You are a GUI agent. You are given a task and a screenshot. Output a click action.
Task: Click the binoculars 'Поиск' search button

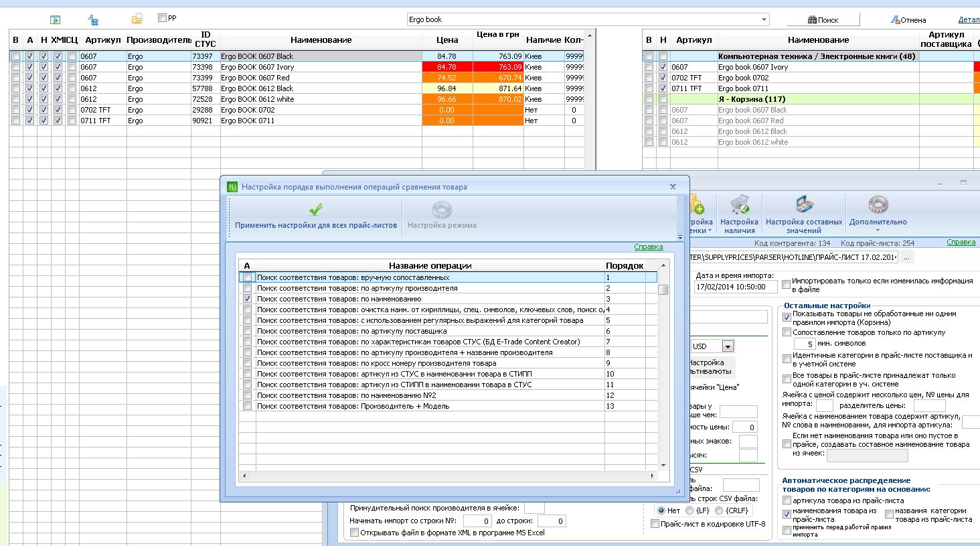tap(823, 20)
